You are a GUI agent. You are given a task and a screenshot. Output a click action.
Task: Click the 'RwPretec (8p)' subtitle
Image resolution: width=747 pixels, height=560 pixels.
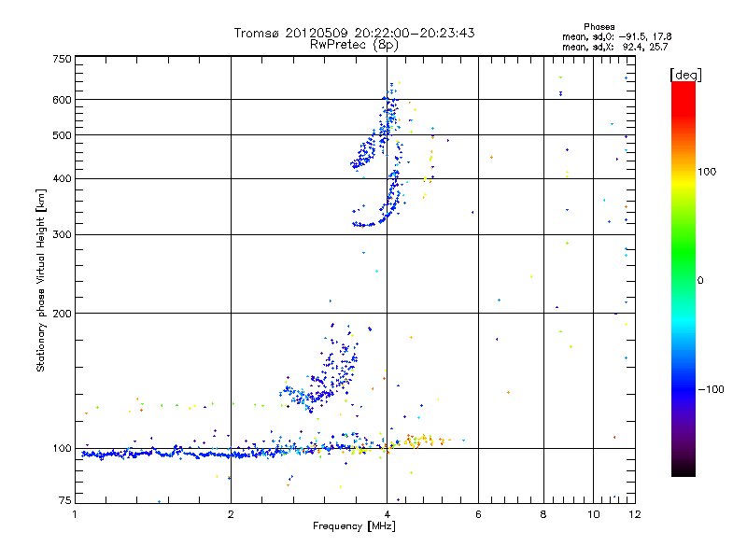coord(354,45)
